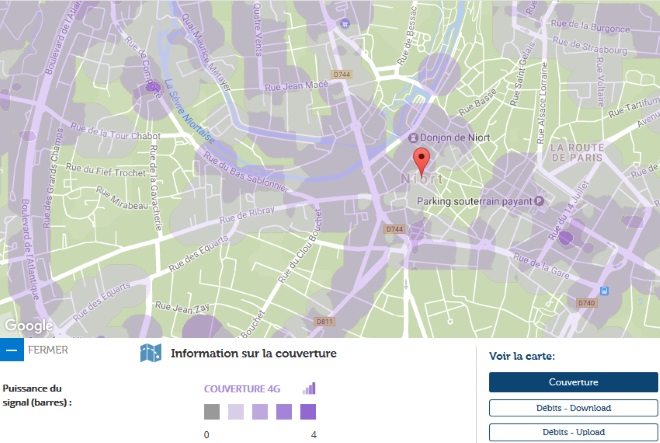Click the D740 road shield on the map
Viewport: 660px width, 443px height.
click(x=586, y=302)
